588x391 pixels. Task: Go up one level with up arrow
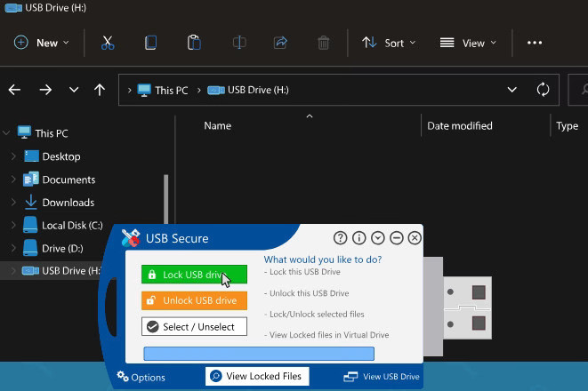(100, 90)
